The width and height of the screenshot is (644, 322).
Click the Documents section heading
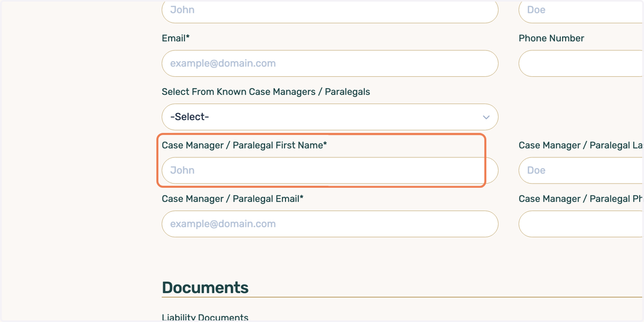(x=205, y=288)
